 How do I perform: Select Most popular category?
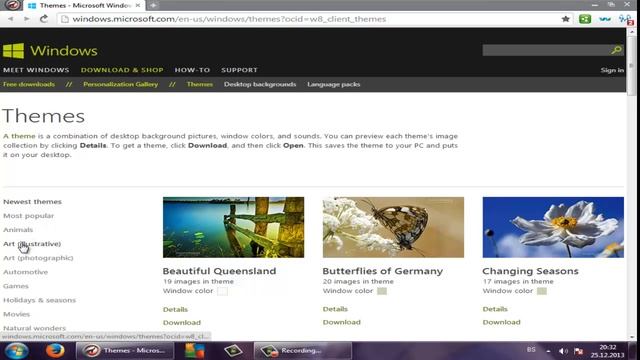tap(28, 216)
